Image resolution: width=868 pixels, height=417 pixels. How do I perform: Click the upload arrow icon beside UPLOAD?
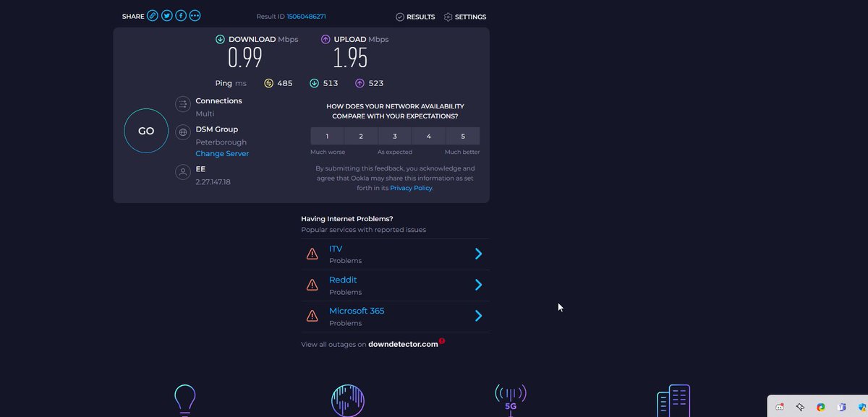point(325,39)
